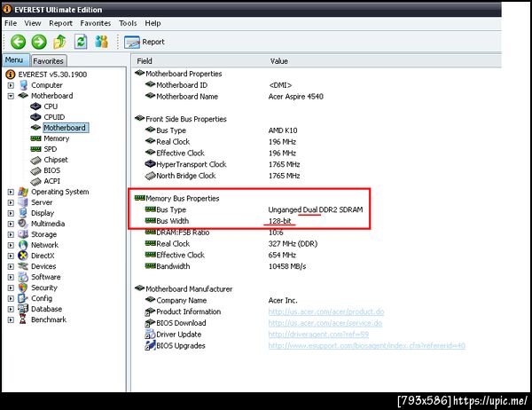The height and width of the screenshot is (410, 532).
Task: Switch to the Menu tab
Action: 14,60
